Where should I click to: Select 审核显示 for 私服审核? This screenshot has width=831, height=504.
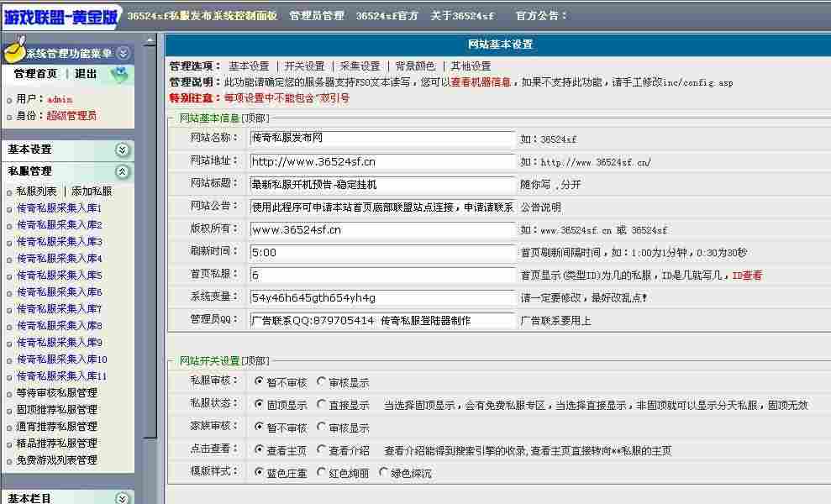pyautogui.click(x=322, y=382)
